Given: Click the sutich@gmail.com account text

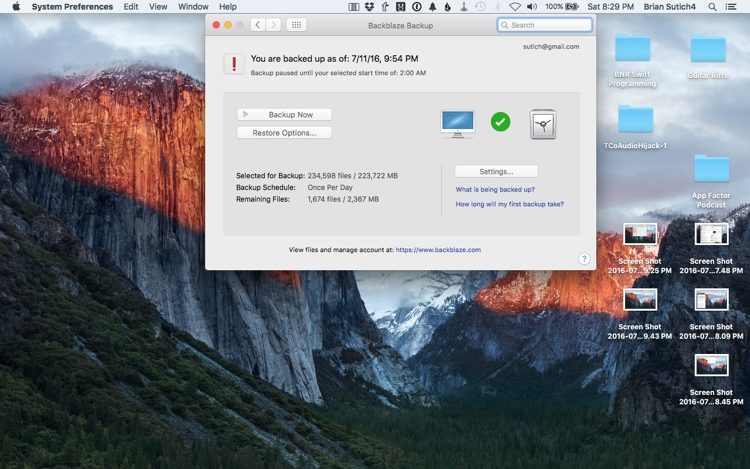Looking at the screenshot, I should pyautogui.click(x=551, y=46).
